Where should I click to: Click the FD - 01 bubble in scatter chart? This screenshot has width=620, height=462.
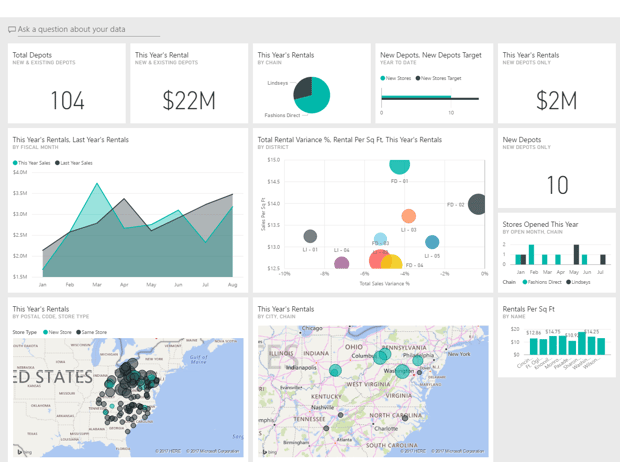pos(399,164)
